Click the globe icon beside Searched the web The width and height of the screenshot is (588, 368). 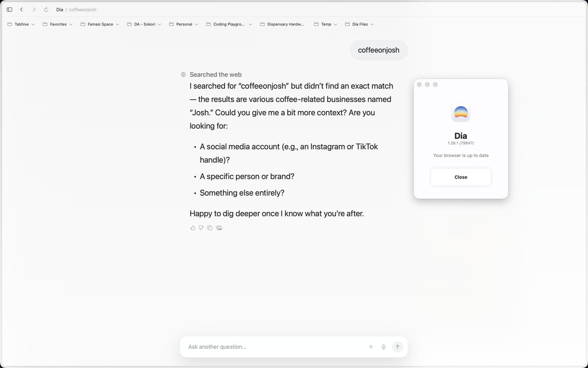[183, 75]
